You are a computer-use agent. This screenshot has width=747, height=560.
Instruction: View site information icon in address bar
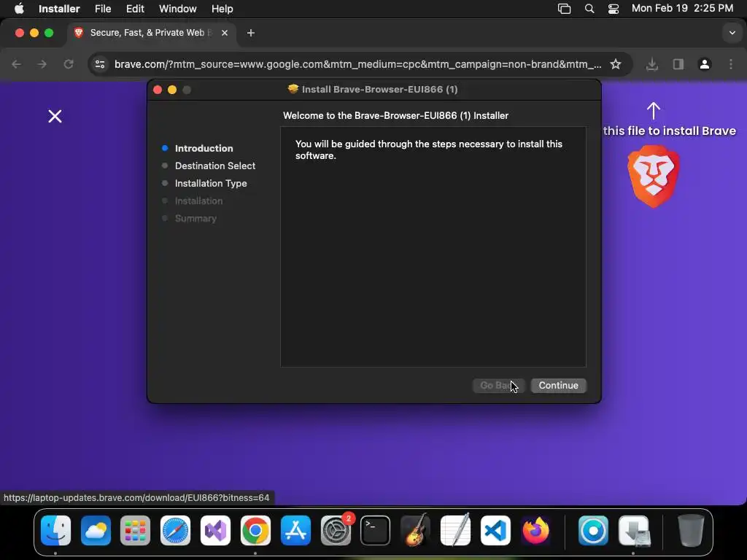coord(99,64)
